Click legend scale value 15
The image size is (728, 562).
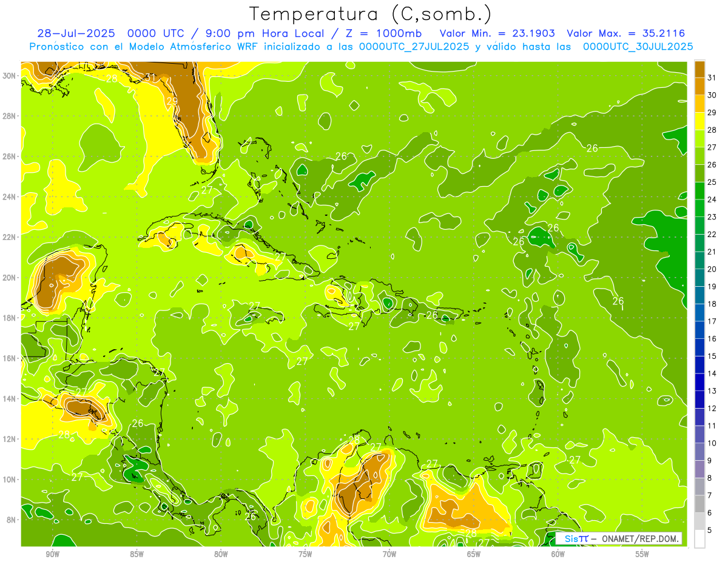pyautogui.click(x=712, y=356)
